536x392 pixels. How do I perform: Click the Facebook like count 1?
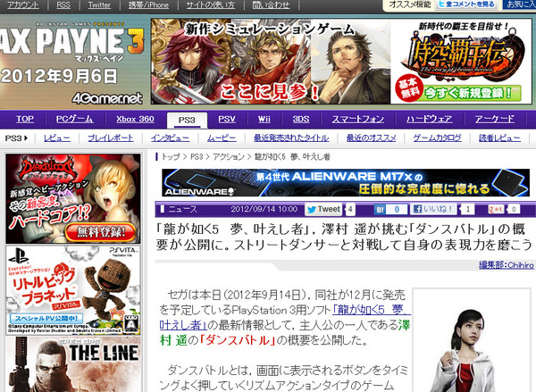pyautogui.click(x=467, y=209)
